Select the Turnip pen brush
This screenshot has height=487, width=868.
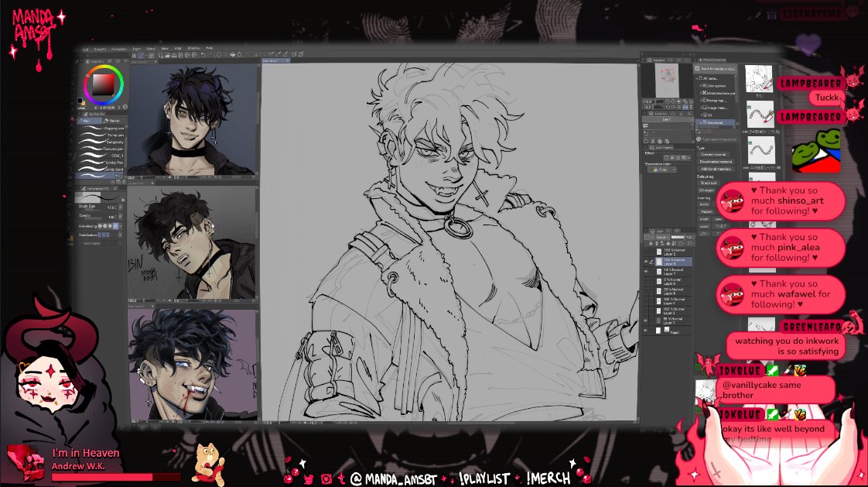101,135
